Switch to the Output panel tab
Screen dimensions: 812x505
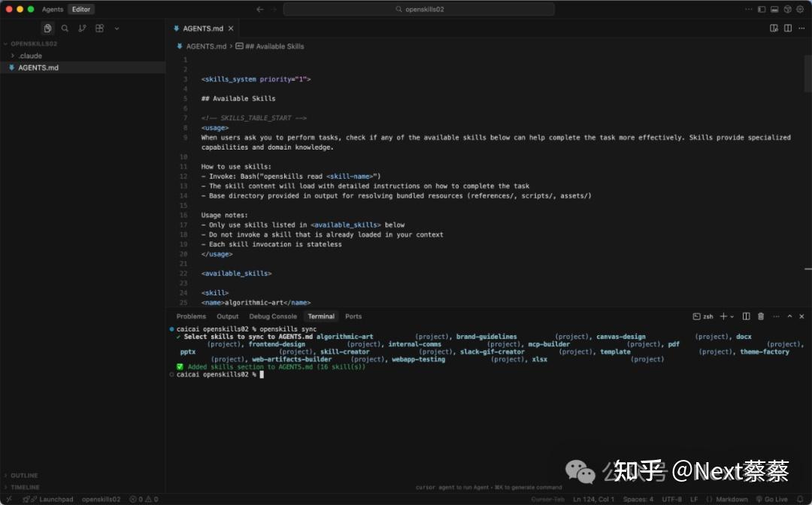228,316
